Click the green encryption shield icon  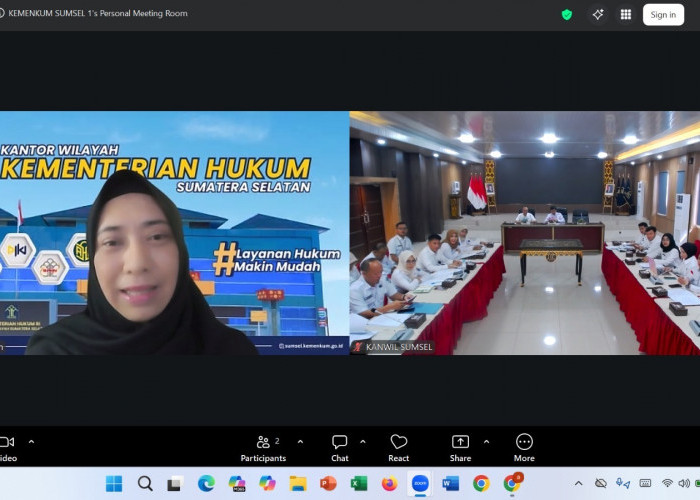pos(567,15)
